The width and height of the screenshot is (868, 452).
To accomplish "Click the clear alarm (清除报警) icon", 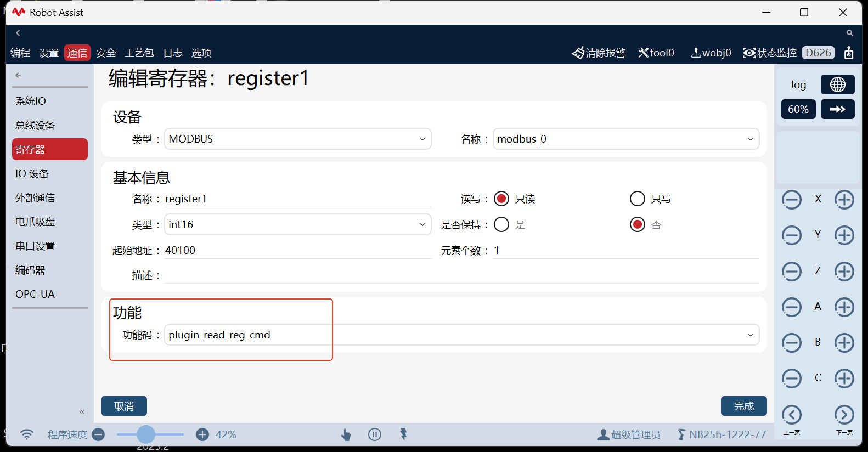I will click(578, 53).
